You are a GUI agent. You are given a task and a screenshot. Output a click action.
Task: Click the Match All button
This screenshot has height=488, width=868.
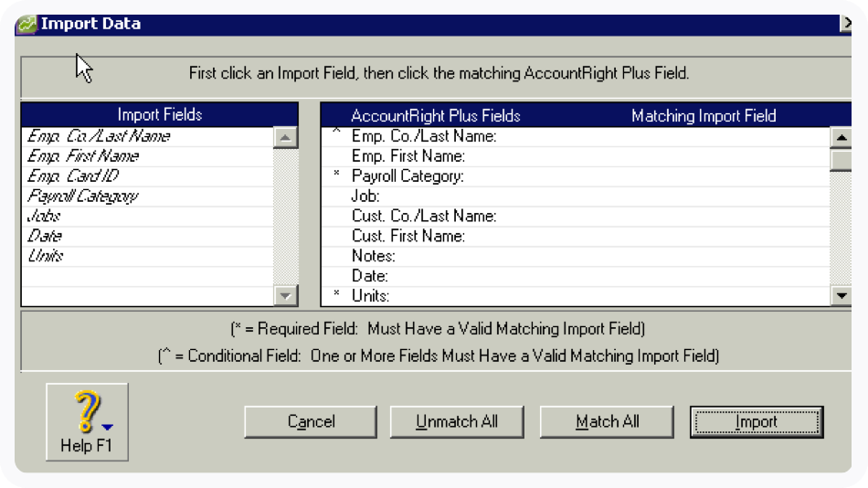(607, 422)
